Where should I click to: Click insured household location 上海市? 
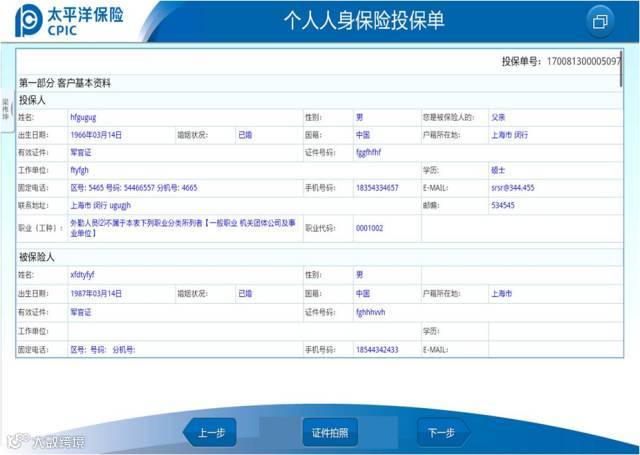click(x=501, y=294)
